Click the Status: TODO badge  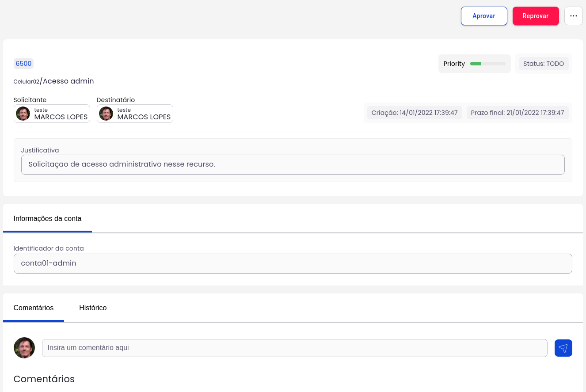(x=543, y=64)
